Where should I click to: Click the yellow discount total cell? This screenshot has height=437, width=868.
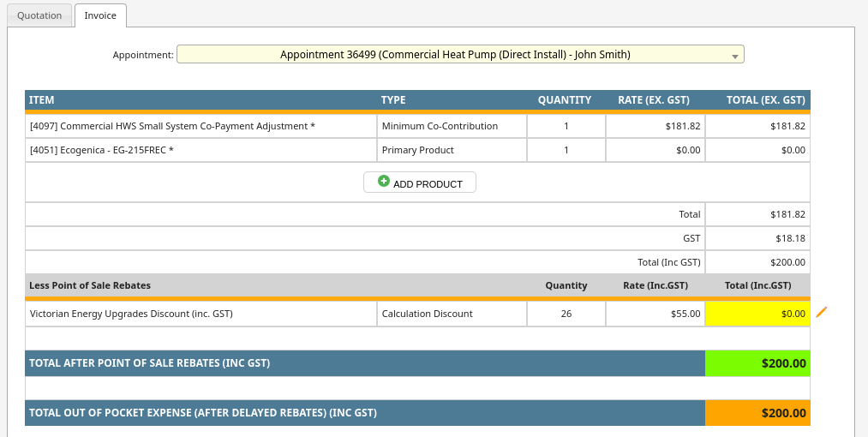click(757, 314)
